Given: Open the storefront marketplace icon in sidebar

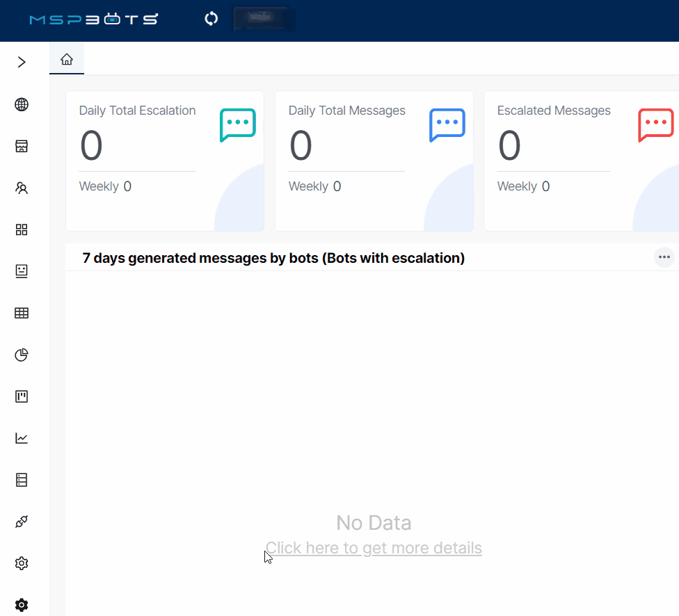Looking at the screenshot, I should click(x=22, y=146).
